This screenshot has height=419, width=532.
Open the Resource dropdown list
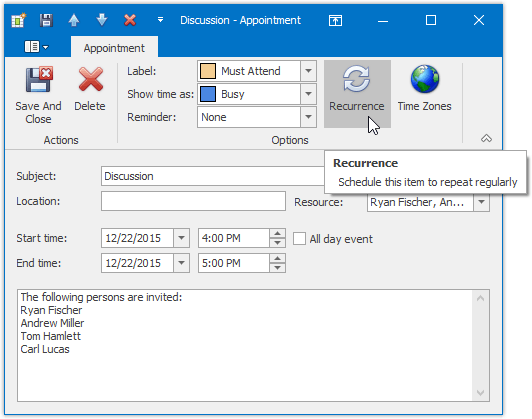481,202
